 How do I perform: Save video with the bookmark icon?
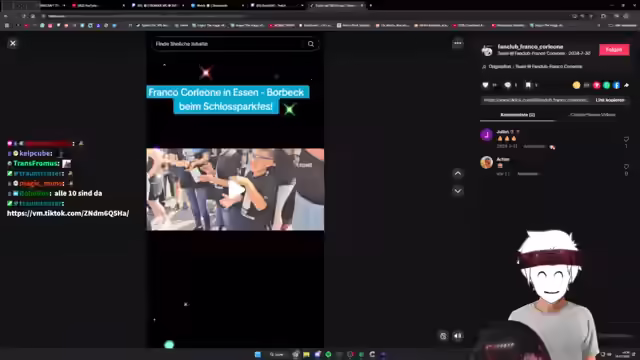[528, 85]
